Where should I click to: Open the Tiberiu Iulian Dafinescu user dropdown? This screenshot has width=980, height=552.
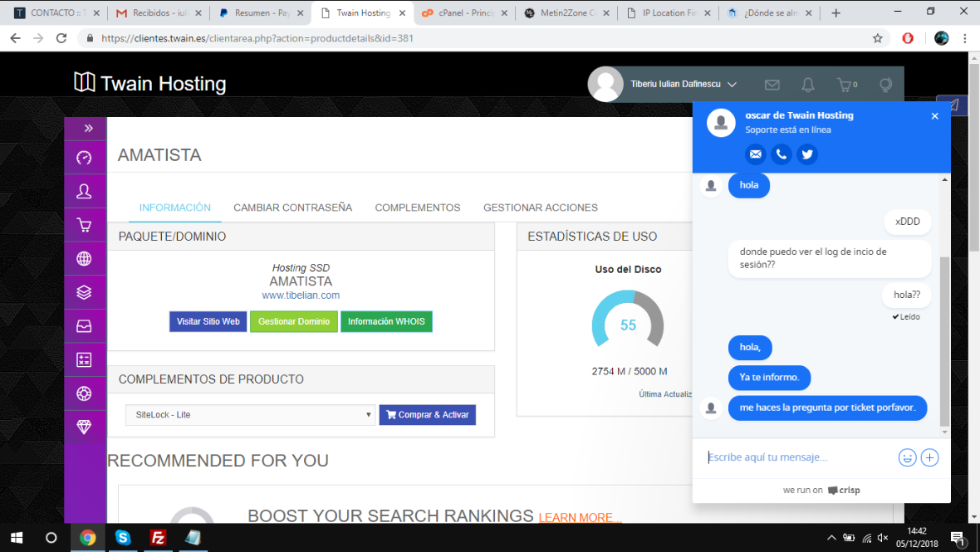click(x=684, y=84)
